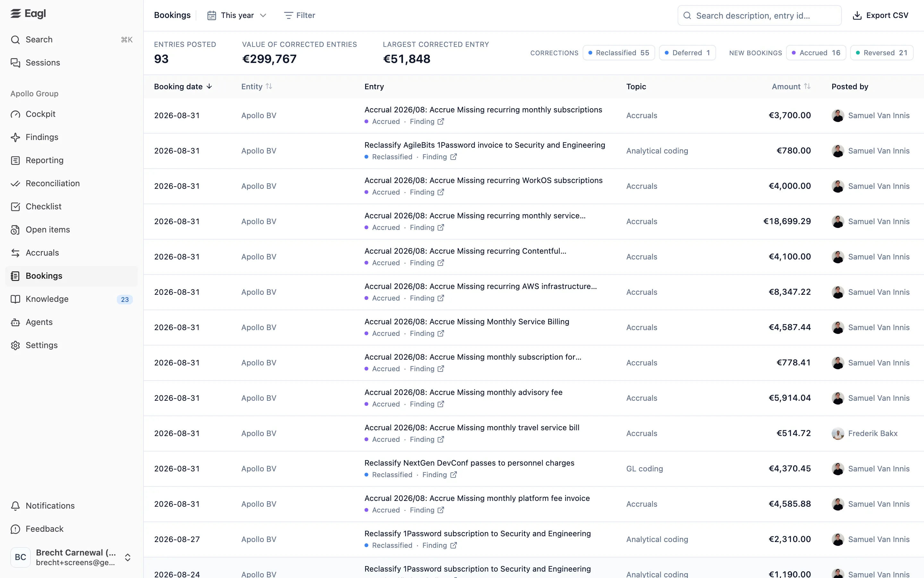Screen dimensions: 924x578
Task: Open the Checklist icon in sidebar
Action: coord(15,207)
